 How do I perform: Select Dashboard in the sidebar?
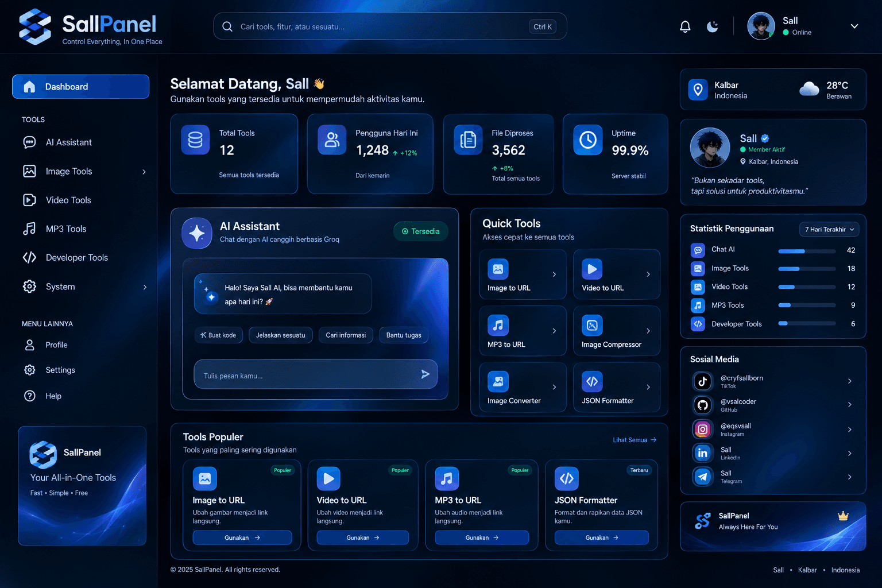[x=81, y=87]
